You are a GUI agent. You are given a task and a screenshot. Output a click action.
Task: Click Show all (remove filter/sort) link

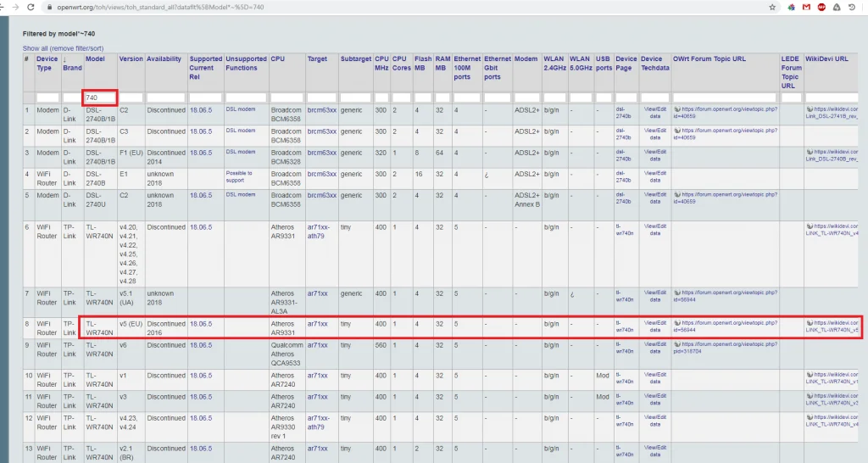tap(64, 48)
